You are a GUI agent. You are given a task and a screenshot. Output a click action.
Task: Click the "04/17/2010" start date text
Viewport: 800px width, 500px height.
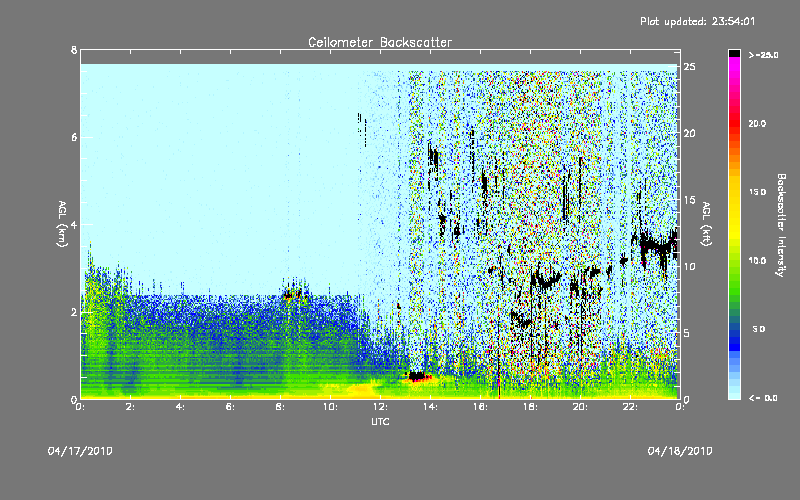tap(80, 451)
